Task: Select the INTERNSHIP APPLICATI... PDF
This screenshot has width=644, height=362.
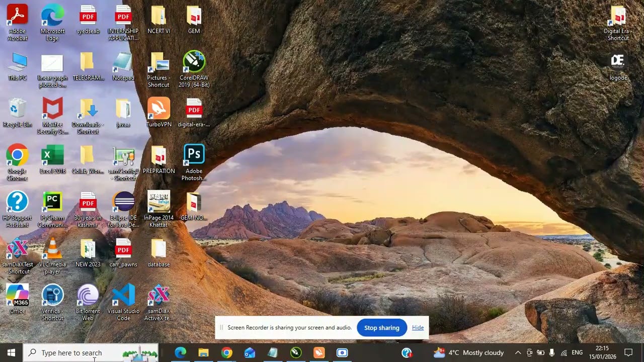Action: [123, 23]
